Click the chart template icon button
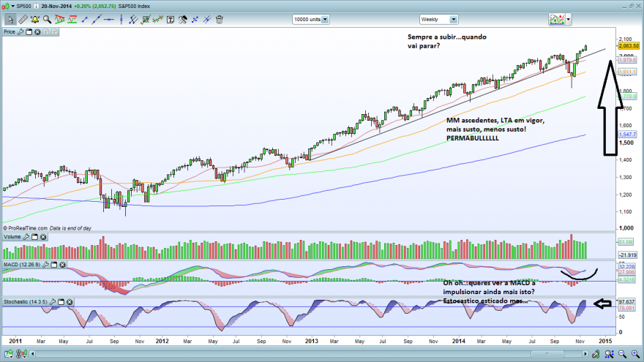 tap(557, 19)
